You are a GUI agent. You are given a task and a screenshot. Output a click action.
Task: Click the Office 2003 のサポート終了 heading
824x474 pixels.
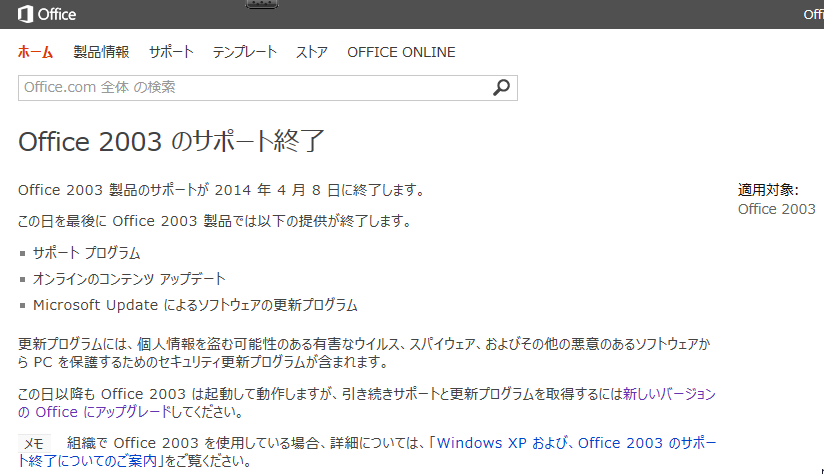(x=171, y=141)
